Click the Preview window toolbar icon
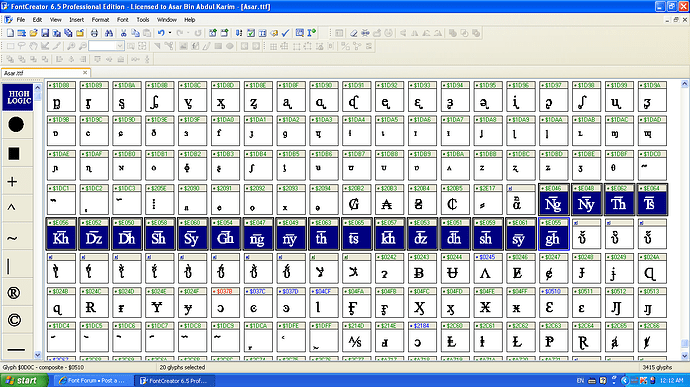This screenshot has width=690, height=387. click(x=300, y=33)
